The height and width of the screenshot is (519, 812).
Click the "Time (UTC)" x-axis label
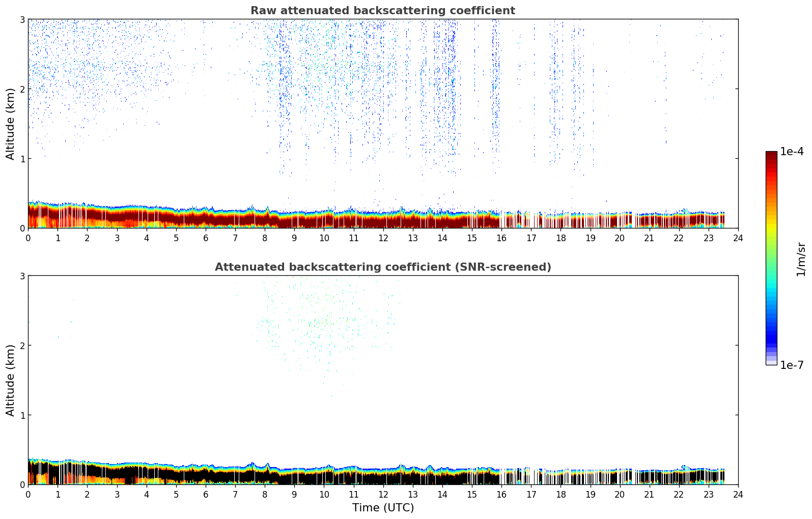point(383,508)
